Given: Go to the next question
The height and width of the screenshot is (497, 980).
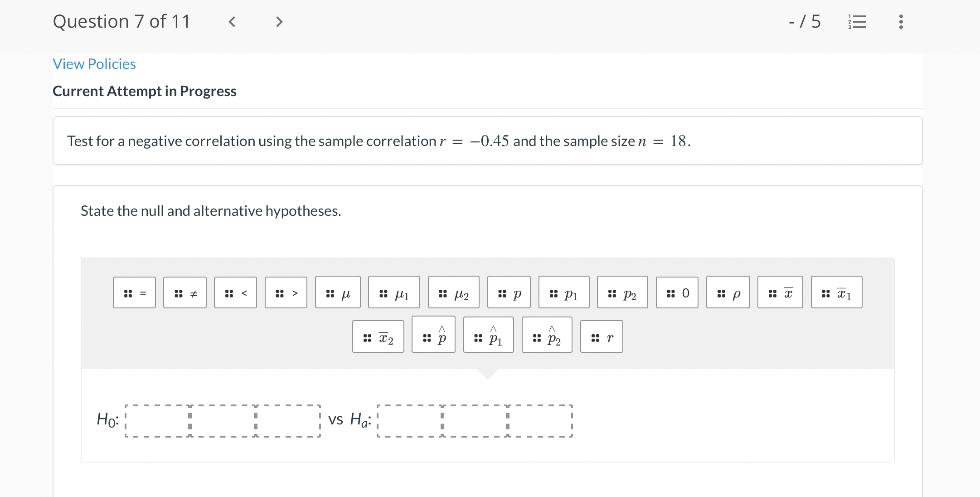Looking at the screenshot, I should point(279,21).
